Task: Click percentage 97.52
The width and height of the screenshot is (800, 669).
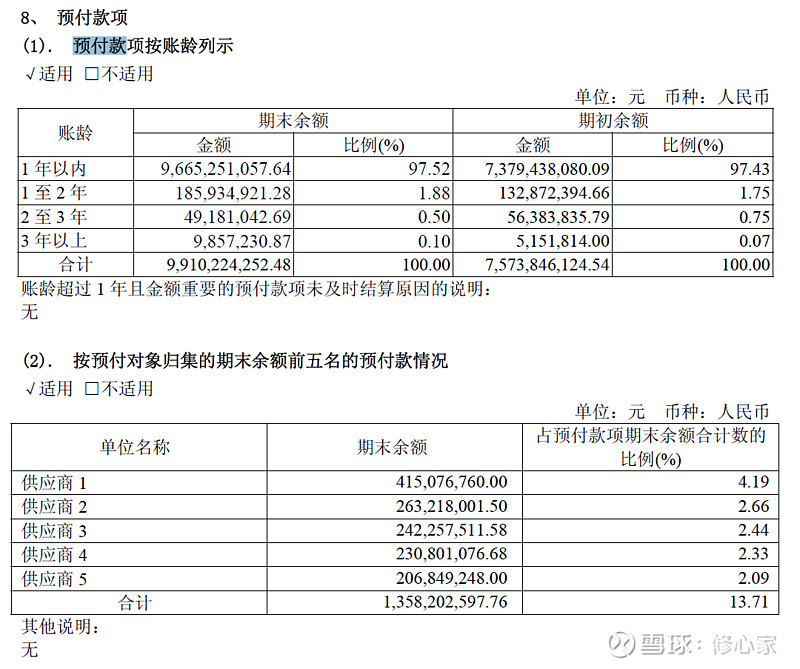Action: pos(429,169)
